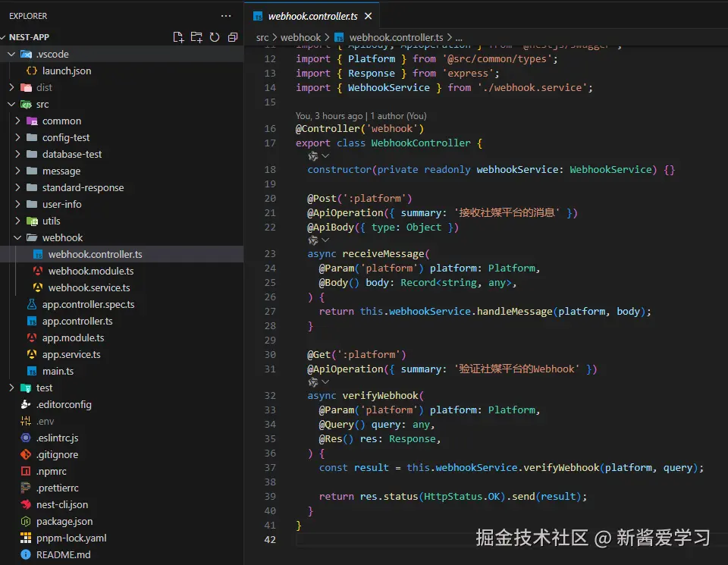Viewport: 728px width, 565px height.
Task: Click the info icon beside README.md
Action: (x=26, y=555)
